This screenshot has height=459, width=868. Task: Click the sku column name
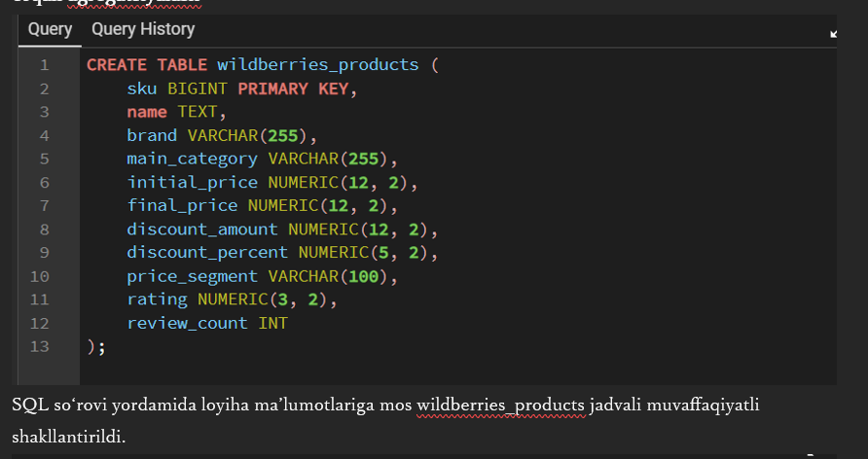[142, 88]
